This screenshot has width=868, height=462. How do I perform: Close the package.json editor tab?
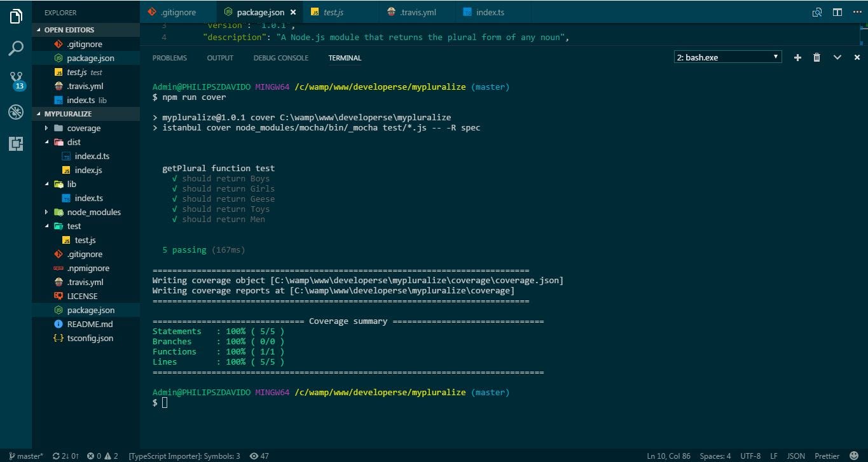coord(293,12)
